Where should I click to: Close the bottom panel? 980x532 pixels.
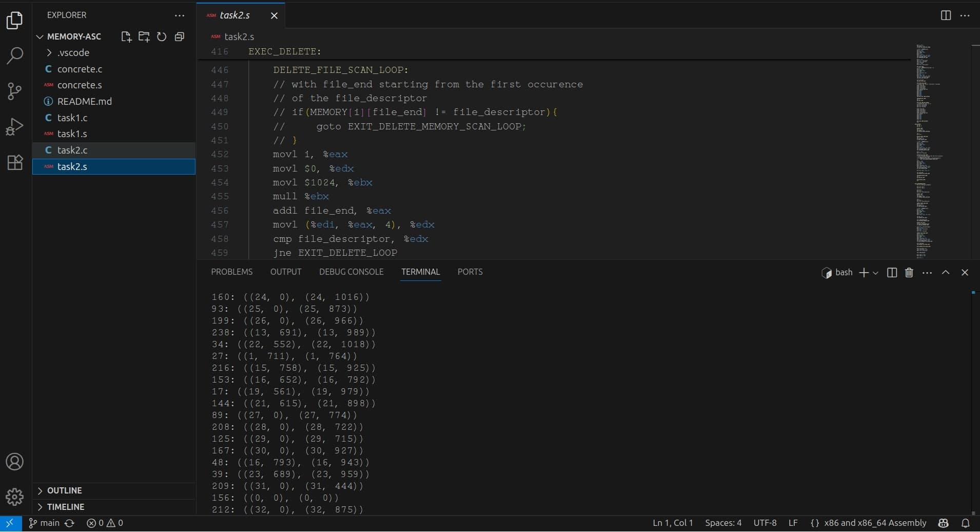965,273
